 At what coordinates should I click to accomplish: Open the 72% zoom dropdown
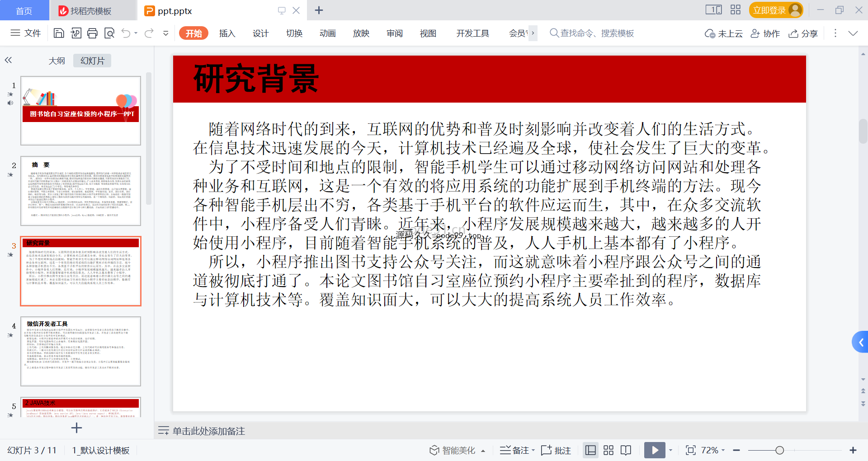(x=713, y=450)
